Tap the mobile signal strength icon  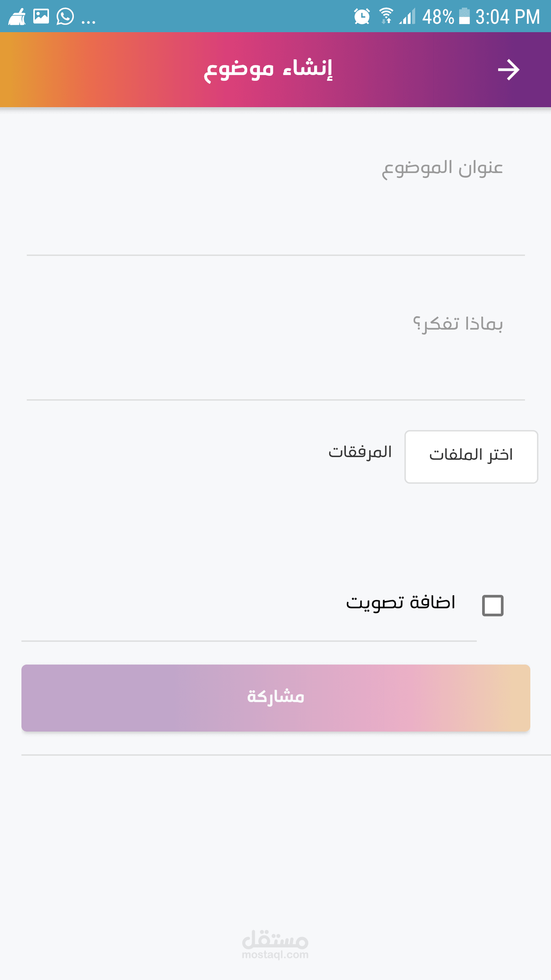(407, 17)
